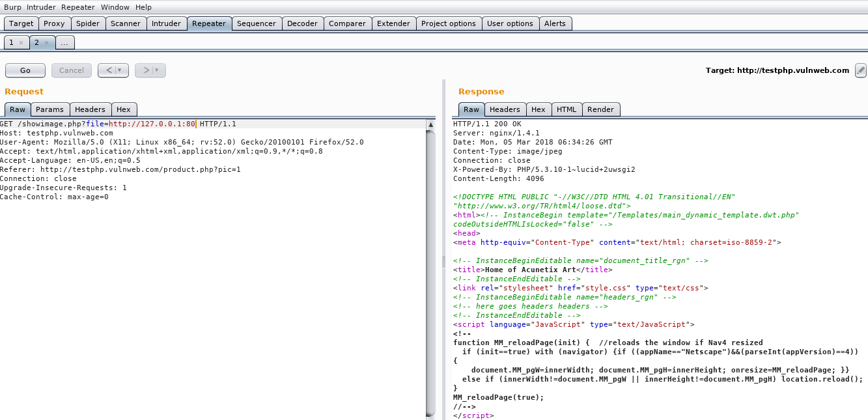Select the request Params tab
This screenshot has height=420, width=868.
[x=50, y=109]
